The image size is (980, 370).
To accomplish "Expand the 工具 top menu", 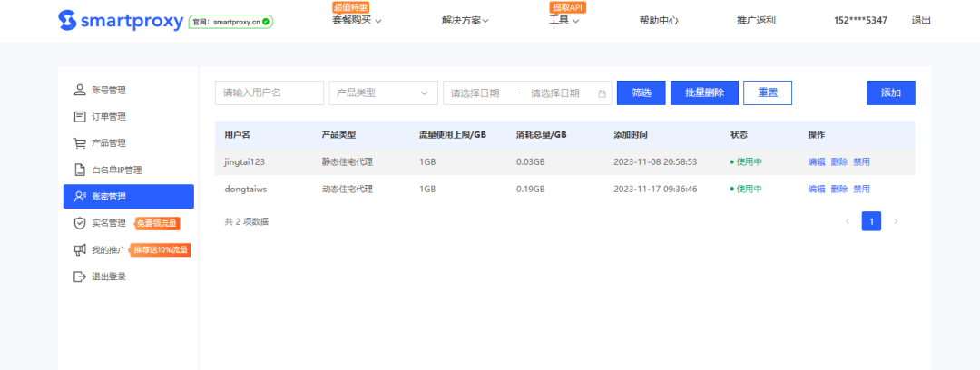I will 563,20.
